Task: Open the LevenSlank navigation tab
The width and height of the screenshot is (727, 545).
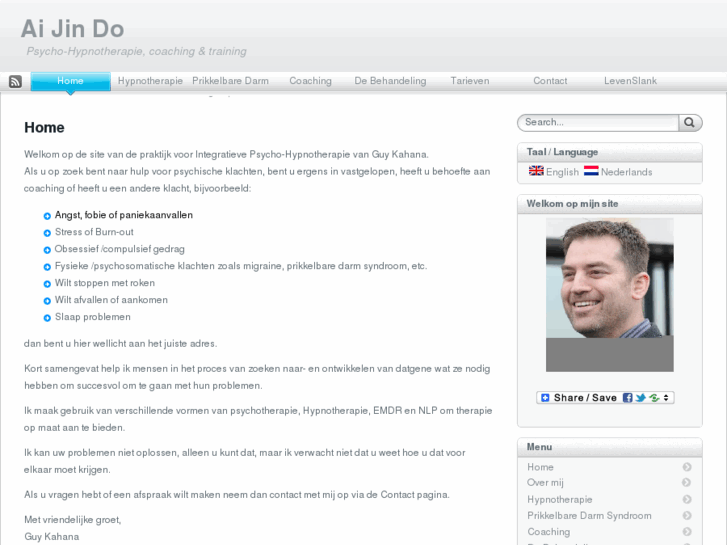Action: pyautogui.click(x=630, y=81)
